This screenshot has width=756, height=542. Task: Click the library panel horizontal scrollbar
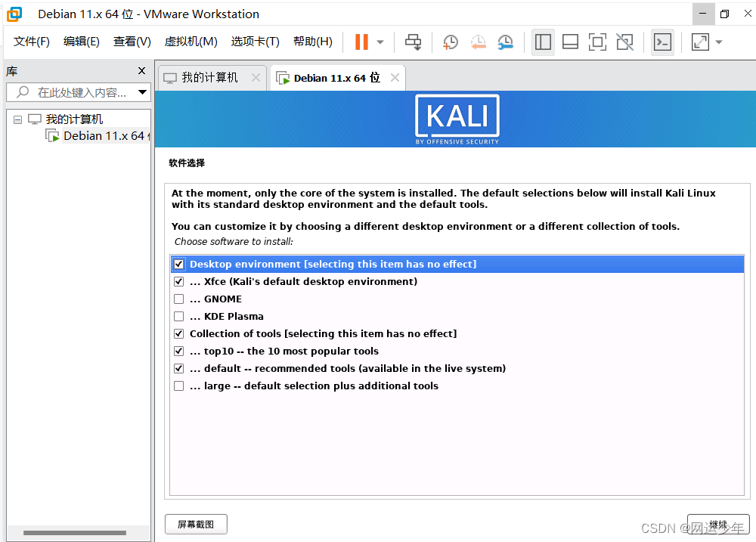[75, 533]
